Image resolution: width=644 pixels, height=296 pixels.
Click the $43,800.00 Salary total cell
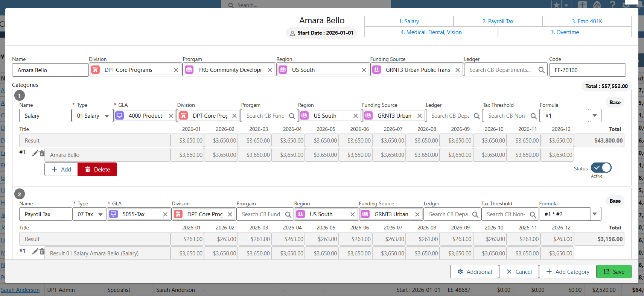pos(599,141)
